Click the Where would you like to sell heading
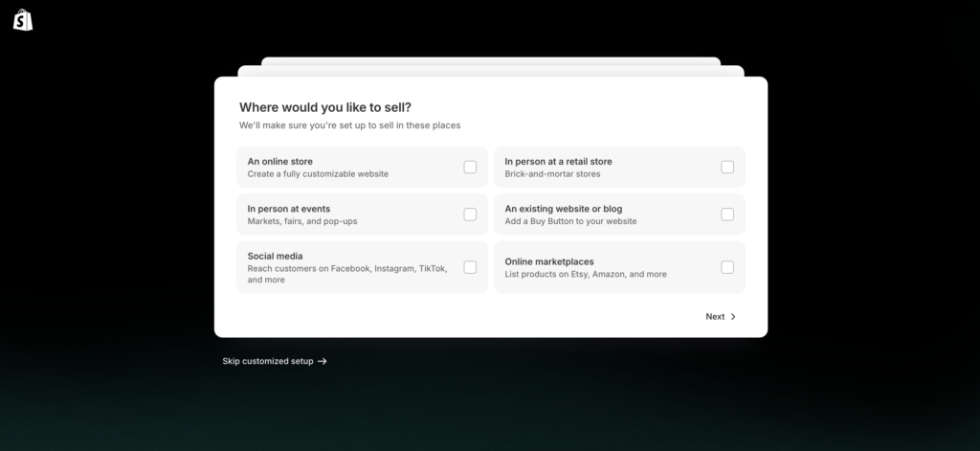The height and width of the screenshot is (451, 980). click(325, 107)
